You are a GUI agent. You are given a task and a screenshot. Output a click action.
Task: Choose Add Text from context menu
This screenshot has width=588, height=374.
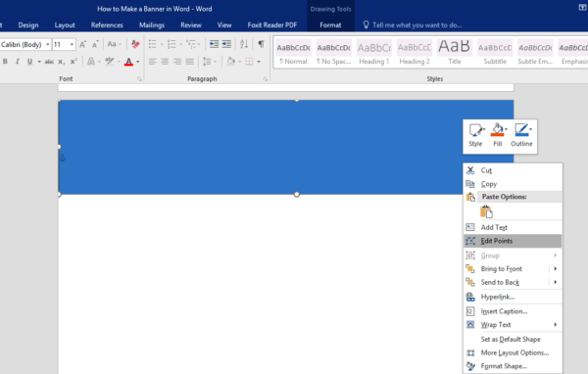tap(513, 227)
